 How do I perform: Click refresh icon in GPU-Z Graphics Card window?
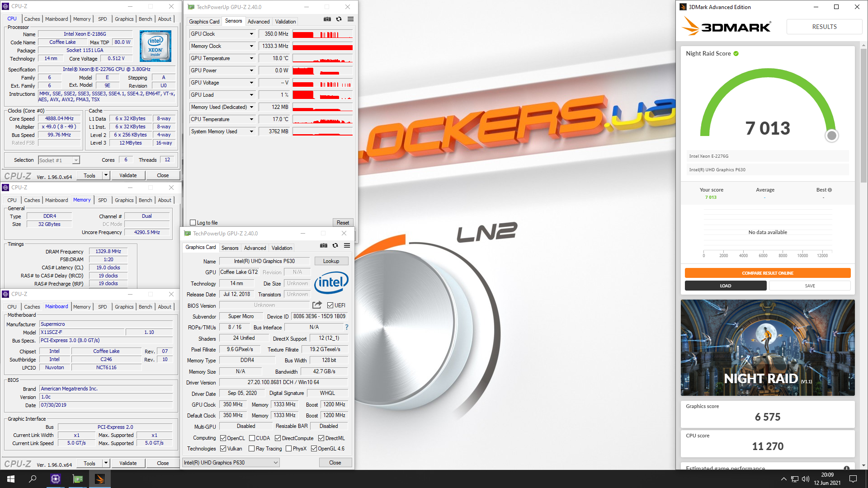(x=335, y=246)
